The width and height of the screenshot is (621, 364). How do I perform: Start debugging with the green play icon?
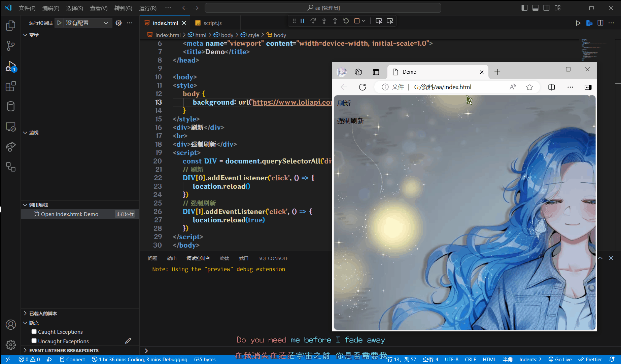[60, 23]
